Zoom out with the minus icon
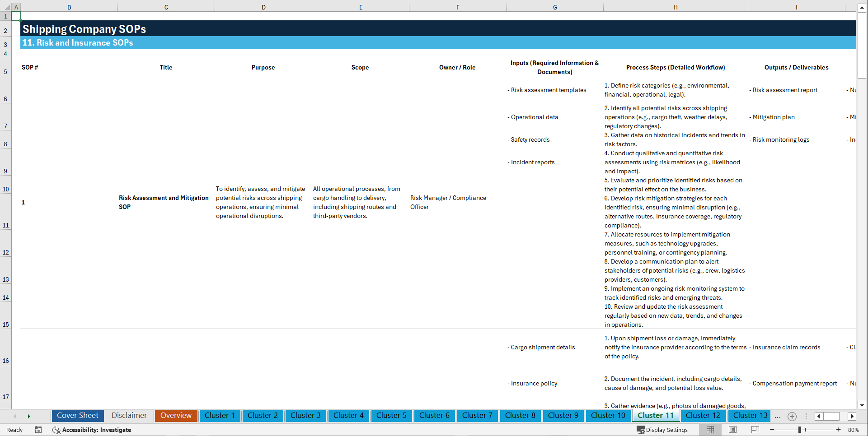This screenshot has height=436, width=868. tap(772, 430)
